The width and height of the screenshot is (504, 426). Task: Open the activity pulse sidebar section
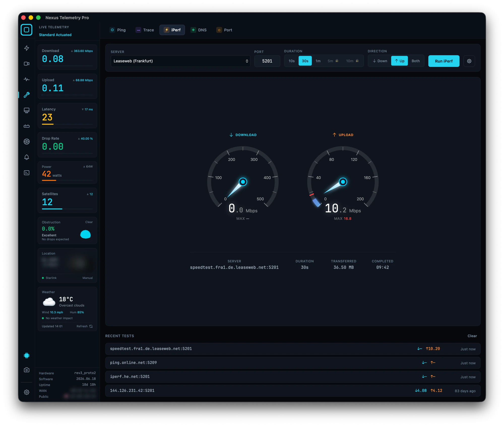tap(26, 79)
